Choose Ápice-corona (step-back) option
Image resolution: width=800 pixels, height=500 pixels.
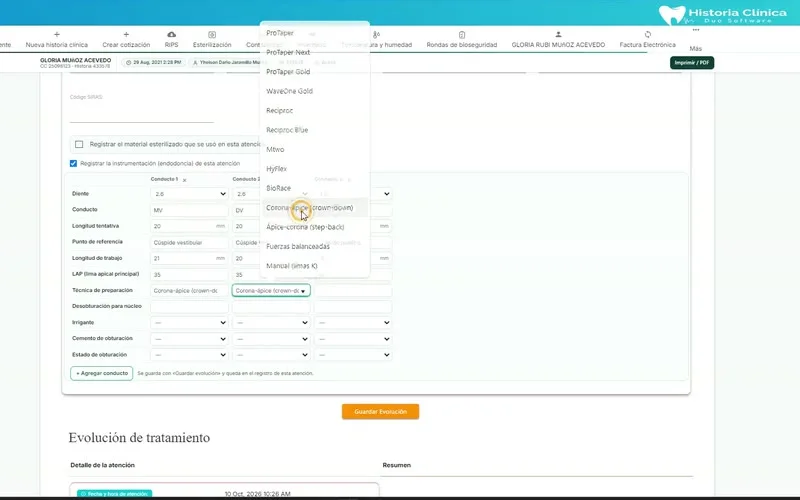point(315,227)
